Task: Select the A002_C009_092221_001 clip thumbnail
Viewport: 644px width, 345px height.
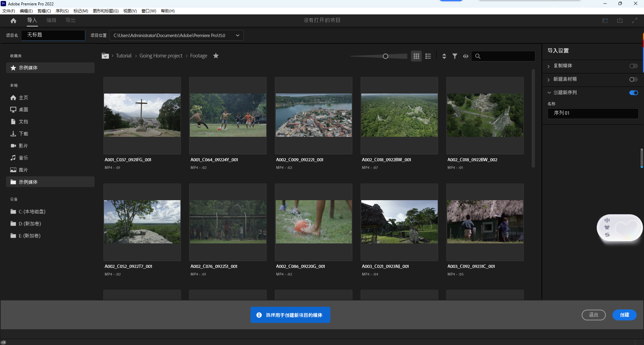Action: (314, 115)
